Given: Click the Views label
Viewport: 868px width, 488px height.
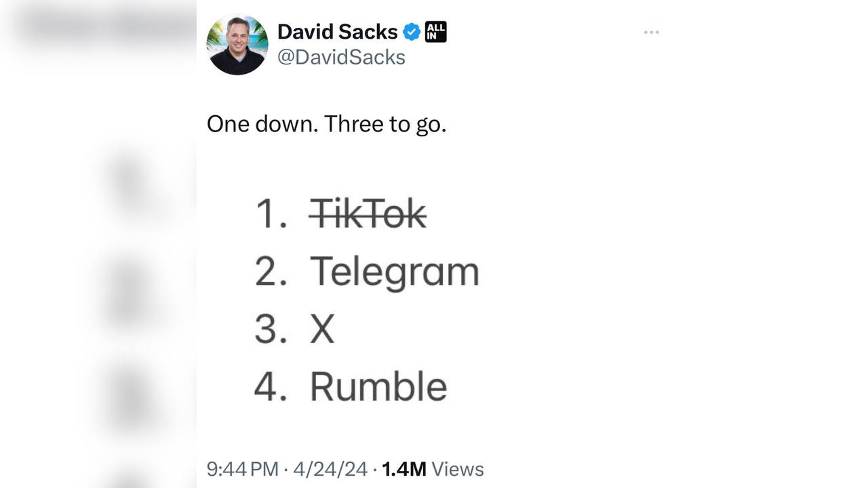Looking at the screenshot, I should click(x=458, y=469).
